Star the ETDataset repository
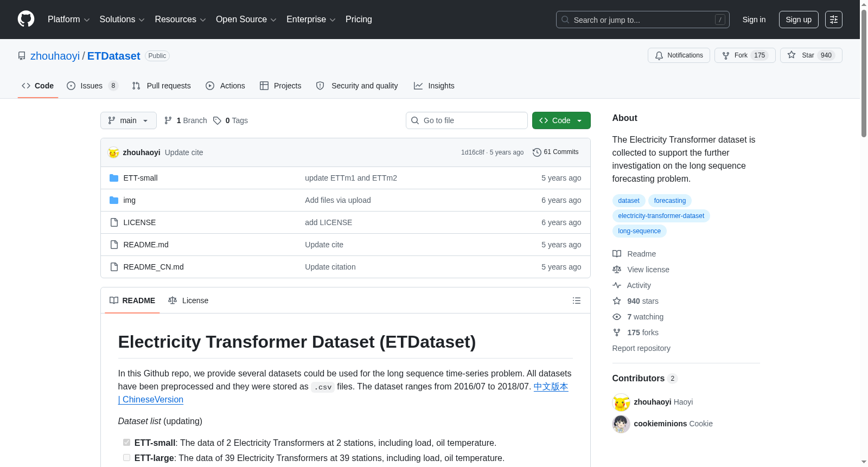The height and width of the screenshot is (467, 868). coord(811,55)
